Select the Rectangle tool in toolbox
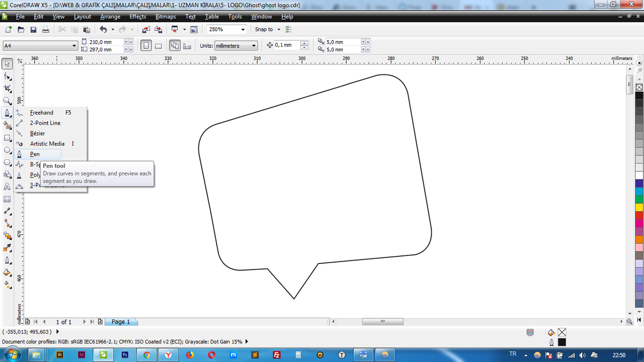 7,138
